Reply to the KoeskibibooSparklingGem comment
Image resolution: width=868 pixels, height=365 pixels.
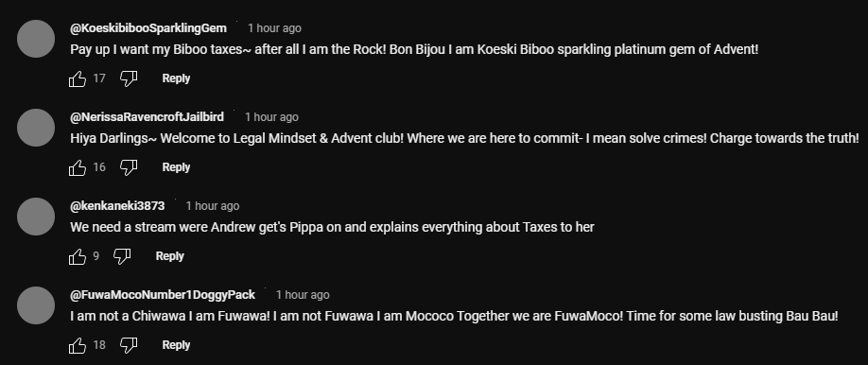point(176,78)
